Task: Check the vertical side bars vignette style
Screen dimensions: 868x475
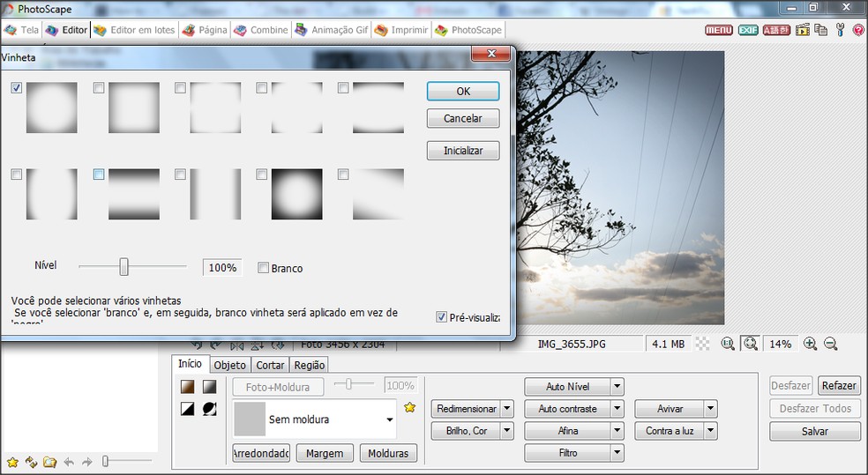Action: [x=180, y=174]
